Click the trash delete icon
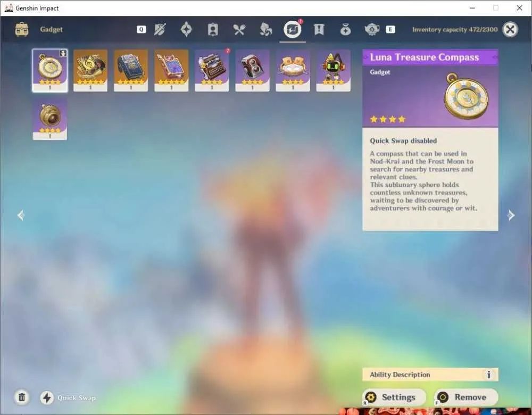The height and width of the screenshot is (415, 532). tap(22, 397)
